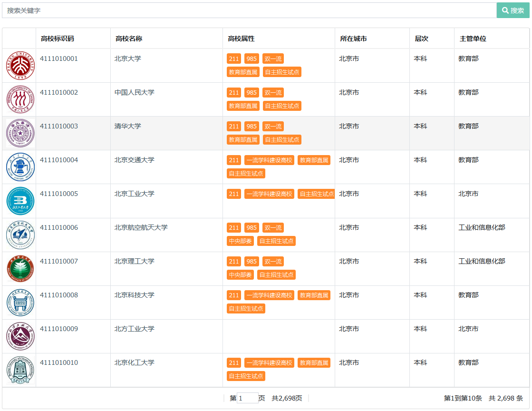
Task: Click 中央部委 tag for 北京航空航天大学
Action: pos(240,241)
